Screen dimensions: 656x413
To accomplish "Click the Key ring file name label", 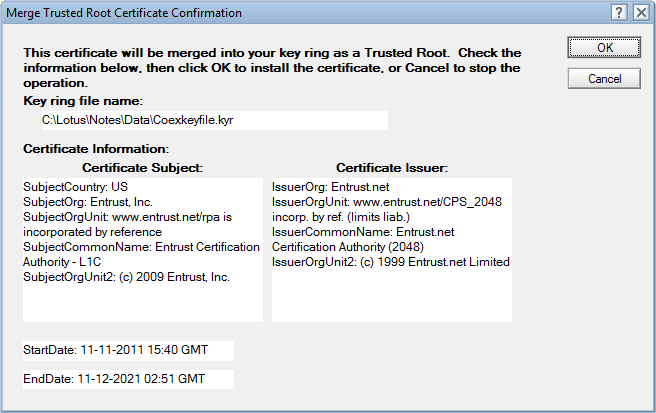I will click(83, 101).
